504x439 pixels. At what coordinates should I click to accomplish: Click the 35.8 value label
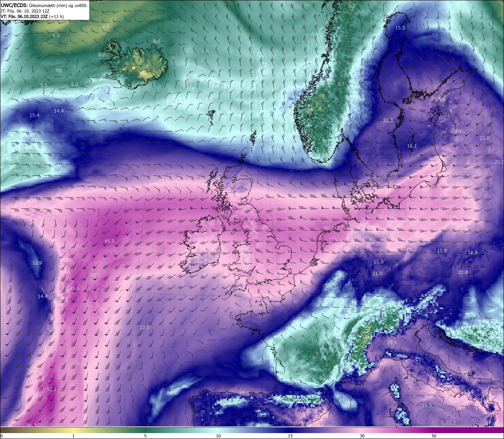click(x=95, y=275)
